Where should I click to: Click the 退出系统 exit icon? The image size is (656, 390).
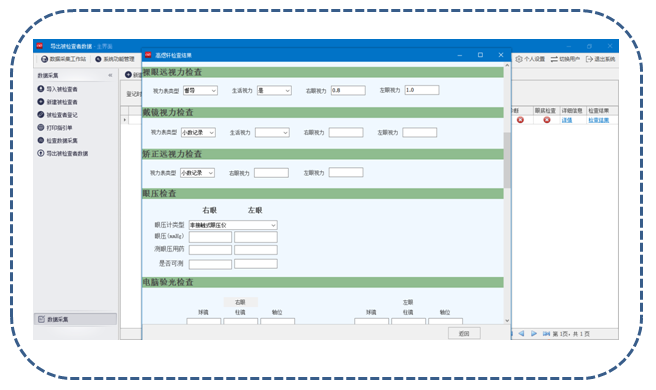pyautogui.click(x=589, y=59)
